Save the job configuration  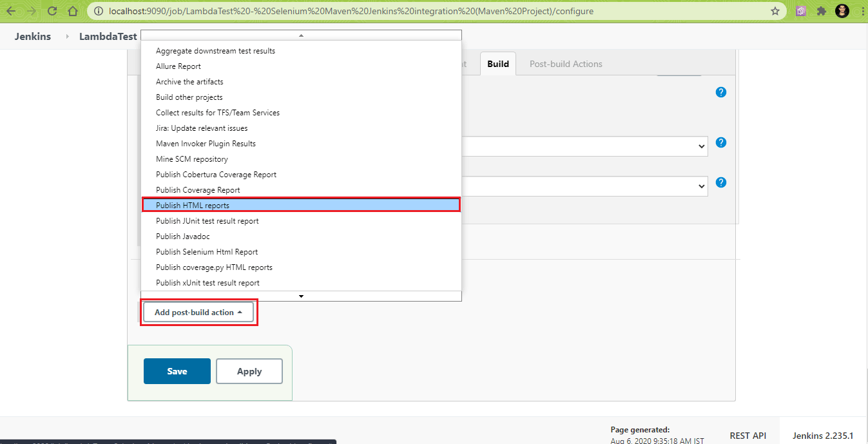coord(177,371)
